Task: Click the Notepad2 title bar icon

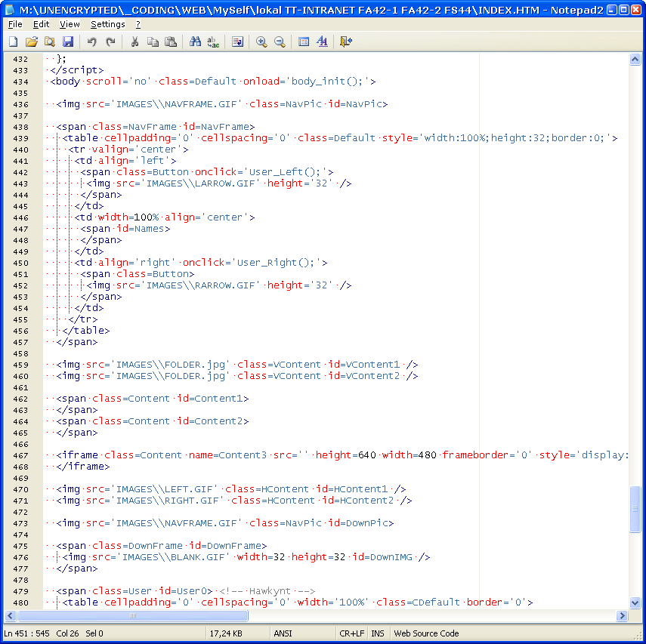Action: coord(9,10)
